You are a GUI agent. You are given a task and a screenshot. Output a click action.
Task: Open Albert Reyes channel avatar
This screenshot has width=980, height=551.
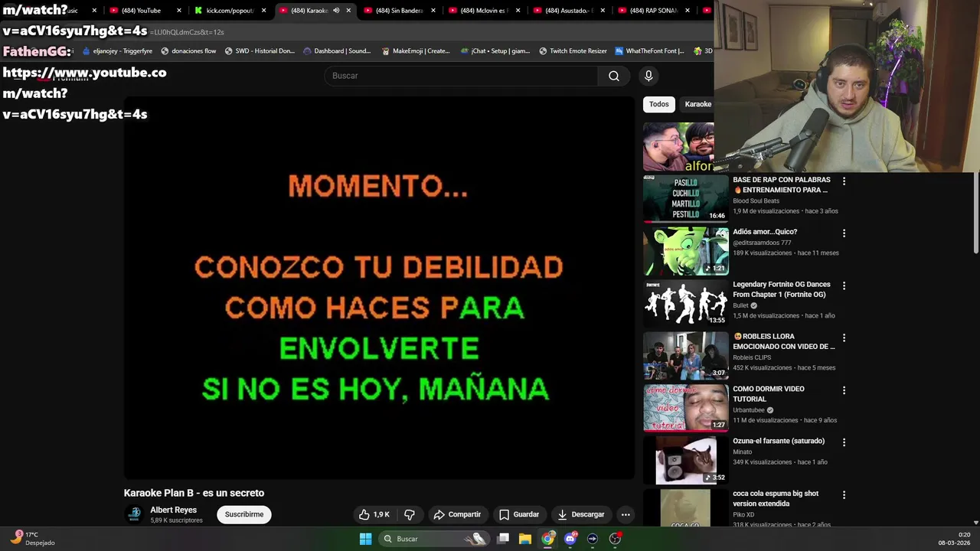135,514
